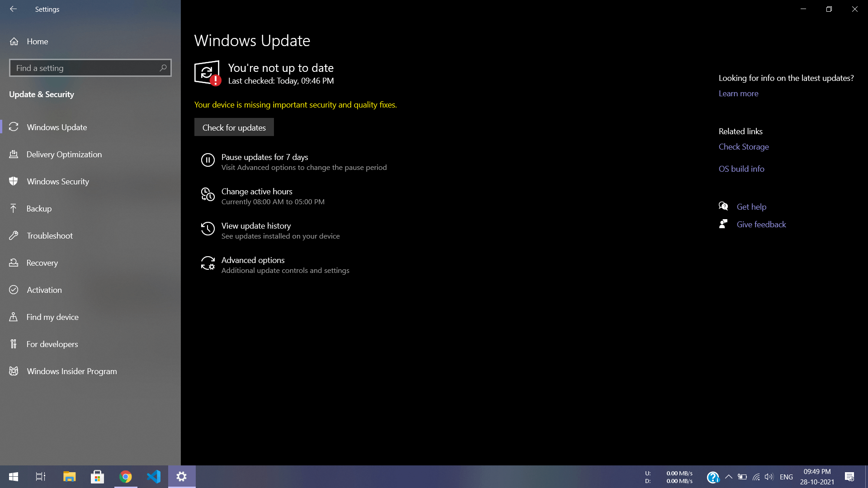868x488 pixels.
Task: Open Google Chrome from the taskbar
Action: point(126,477)
